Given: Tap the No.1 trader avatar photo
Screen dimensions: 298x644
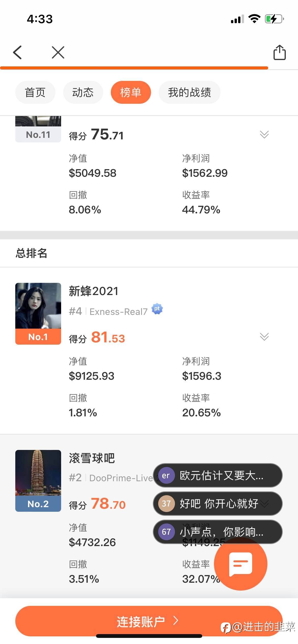Looking at the screenshot, I should pos(38,306).
